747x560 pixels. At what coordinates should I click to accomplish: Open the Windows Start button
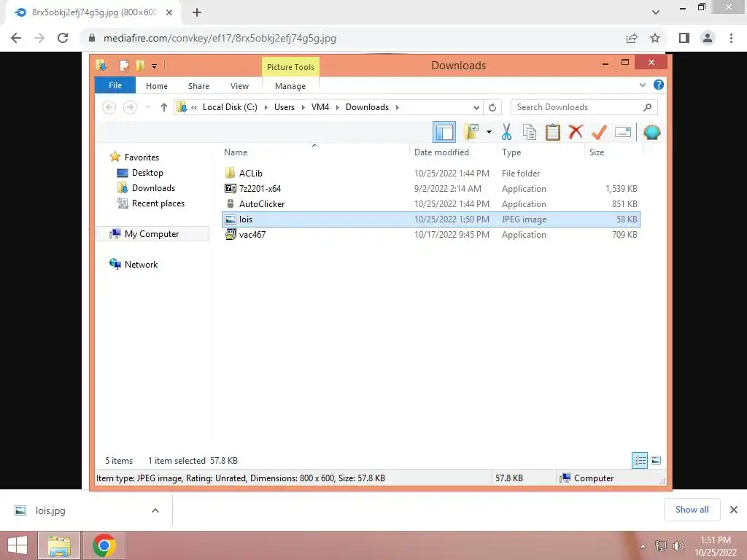pyautogui.click(x=18, y=545)
